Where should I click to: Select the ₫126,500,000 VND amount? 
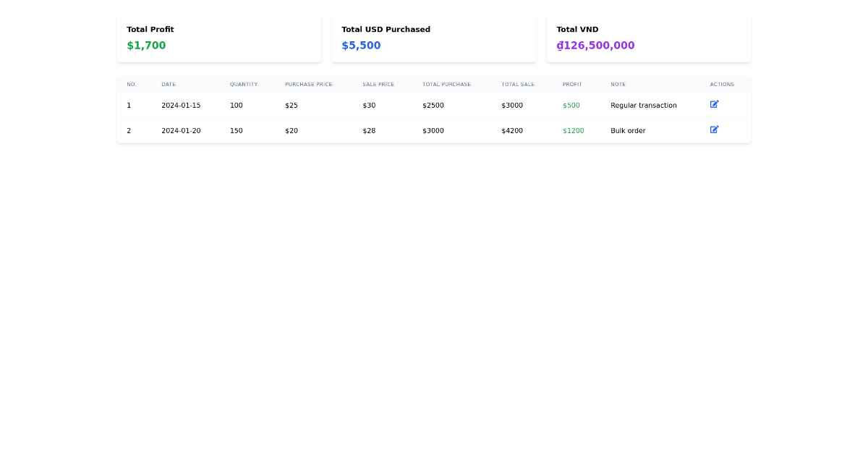(x=595, y=46)
